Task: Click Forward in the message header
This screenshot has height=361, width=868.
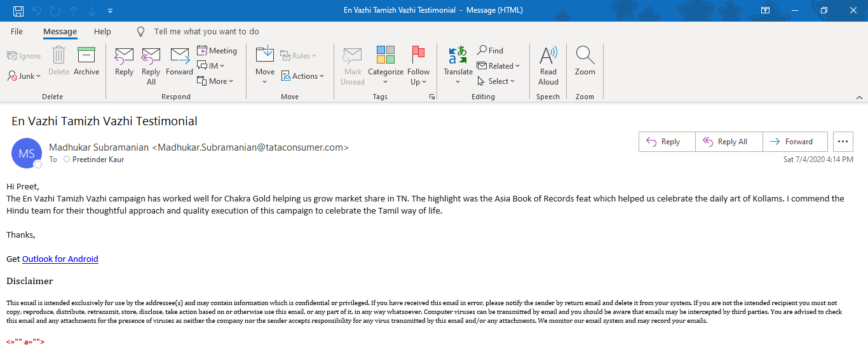Action: (x=796, y=142)
